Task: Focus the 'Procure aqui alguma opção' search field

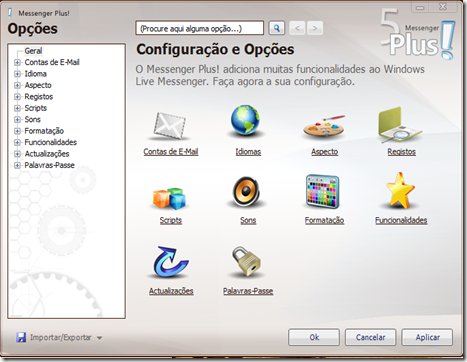Action: pos(199,28)
